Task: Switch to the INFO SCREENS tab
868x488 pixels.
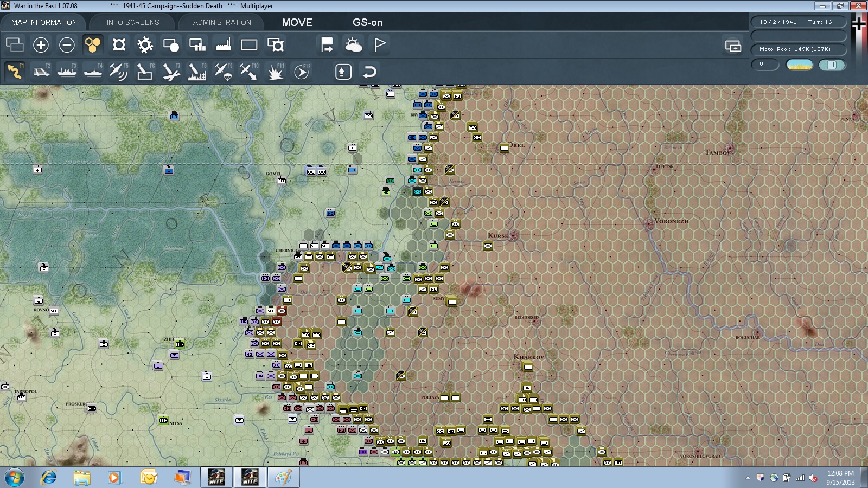Action: click(x=133, y=22)
